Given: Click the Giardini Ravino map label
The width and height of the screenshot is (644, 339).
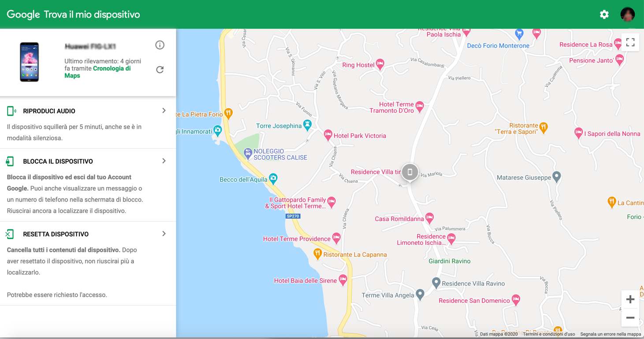Looking at the screenshot, I should click(x=450, y=261).
